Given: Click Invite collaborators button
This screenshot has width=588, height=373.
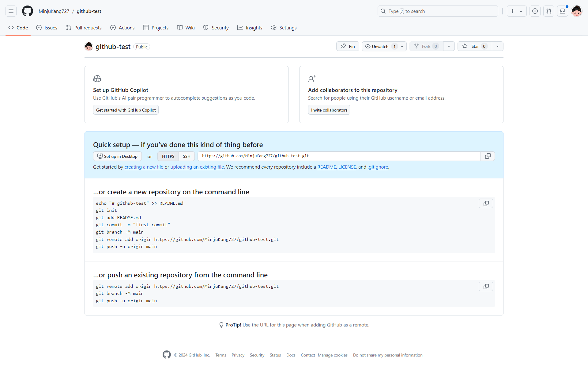Looking at the screenshot, I should 329,110.
